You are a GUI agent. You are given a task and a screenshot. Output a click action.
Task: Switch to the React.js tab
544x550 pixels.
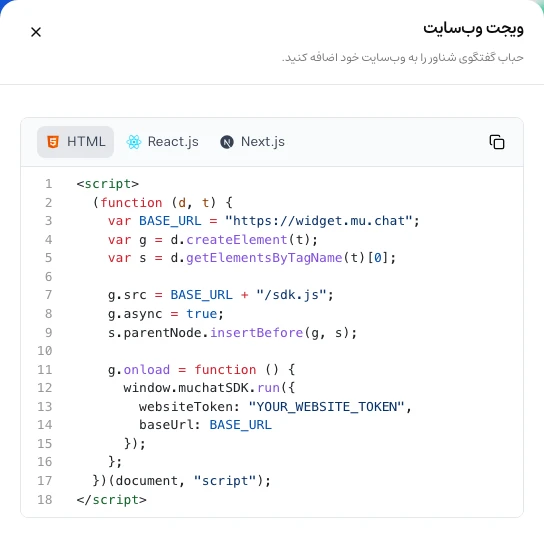pyautogui.click(x=162, y=142)
